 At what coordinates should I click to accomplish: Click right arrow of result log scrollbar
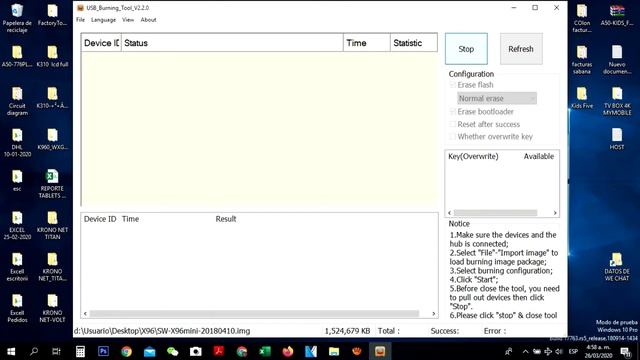pyautogui.click(x=433, y=313)
